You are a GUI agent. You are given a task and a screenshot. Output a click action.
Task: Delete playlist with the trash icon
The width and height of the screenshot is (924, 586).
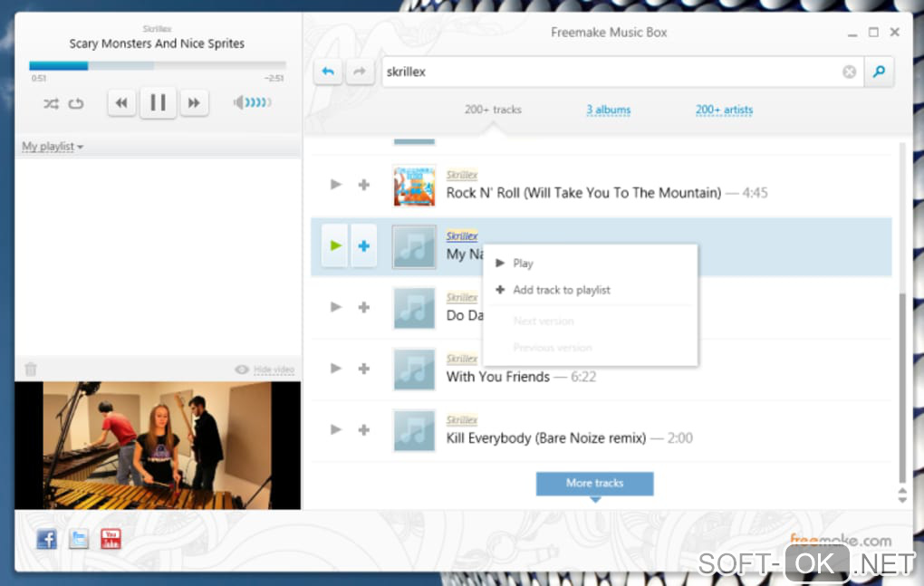click(31, 370)
